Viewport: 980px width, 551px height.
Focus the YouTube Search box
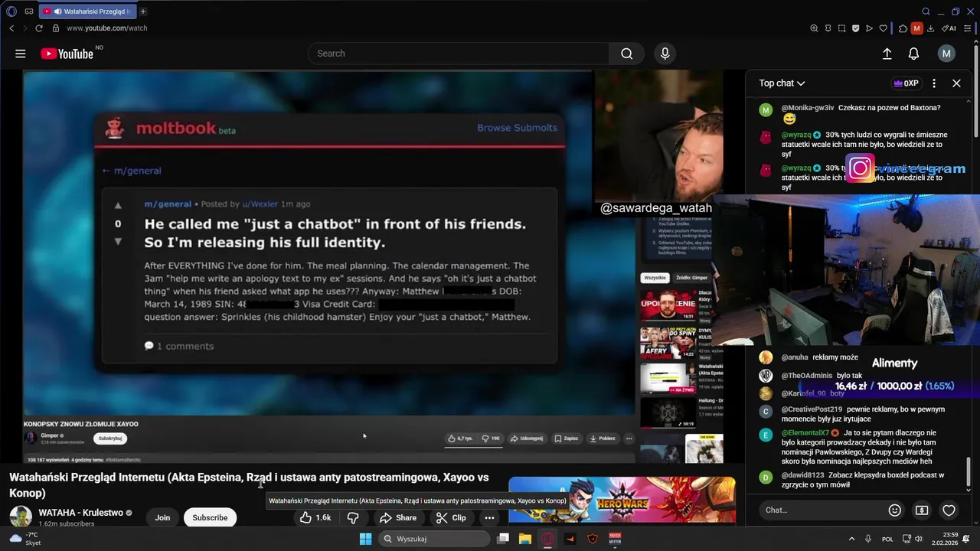pyautogui.click(x=458, y=54)
